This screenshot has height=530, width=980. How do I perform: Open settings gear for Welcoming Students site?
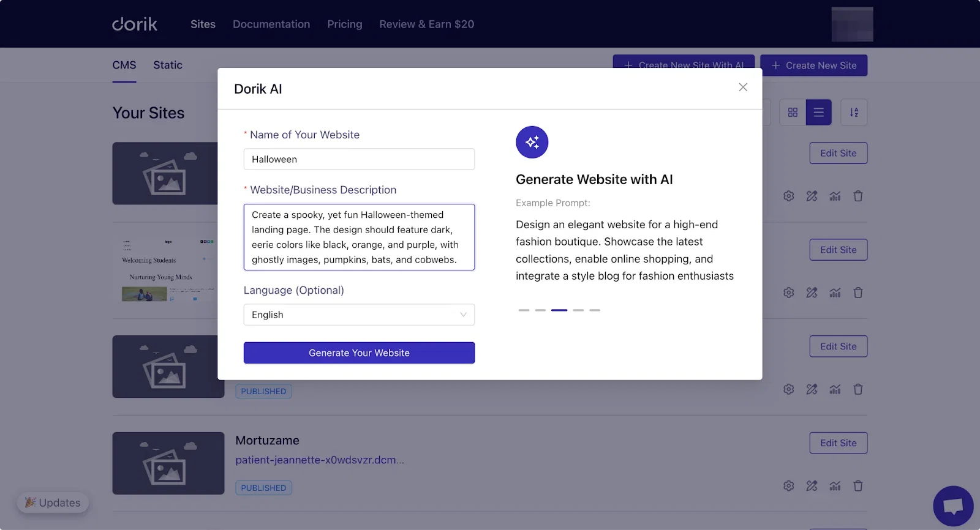click(x=789, y=293)
